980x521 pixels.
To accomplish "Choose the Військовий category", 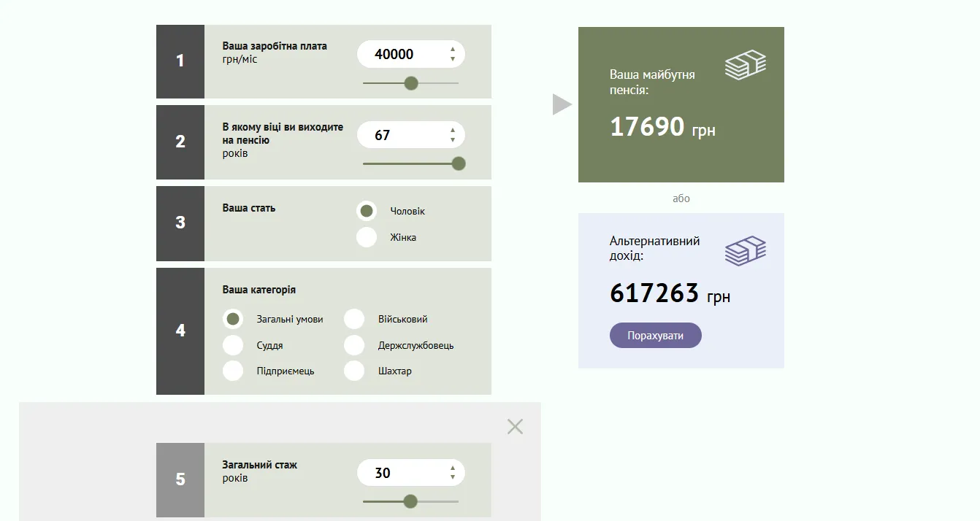I will pyautogui.click(x=354, y=319).
